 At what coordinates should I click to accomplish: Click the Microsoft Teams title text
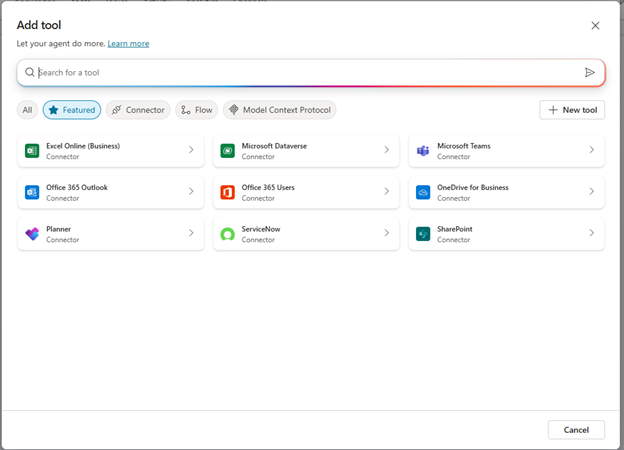[464, 146]
